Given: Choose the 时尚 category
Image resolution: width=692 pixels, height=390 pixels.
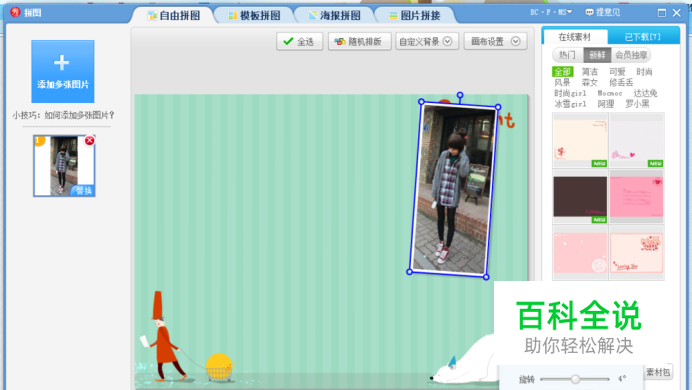Looking at the screenshot, I should pos(644,71).
